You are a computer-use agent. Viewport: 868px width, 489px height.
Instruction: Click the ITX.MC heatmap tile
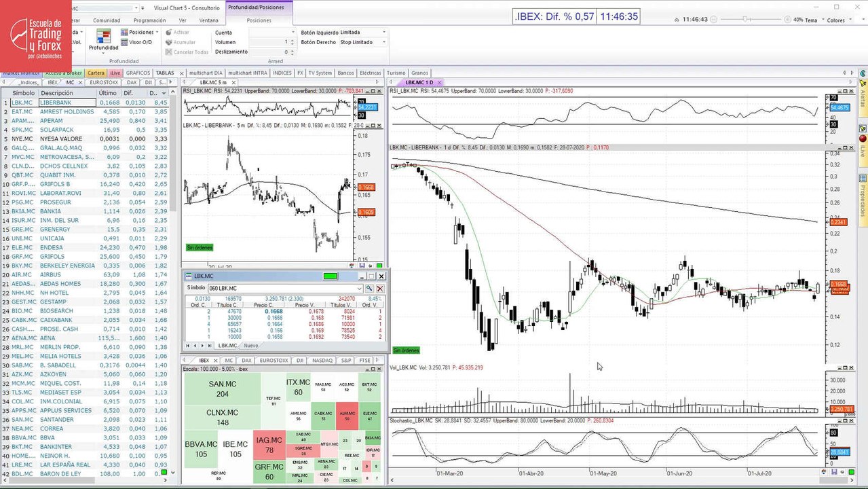point(298,387)
